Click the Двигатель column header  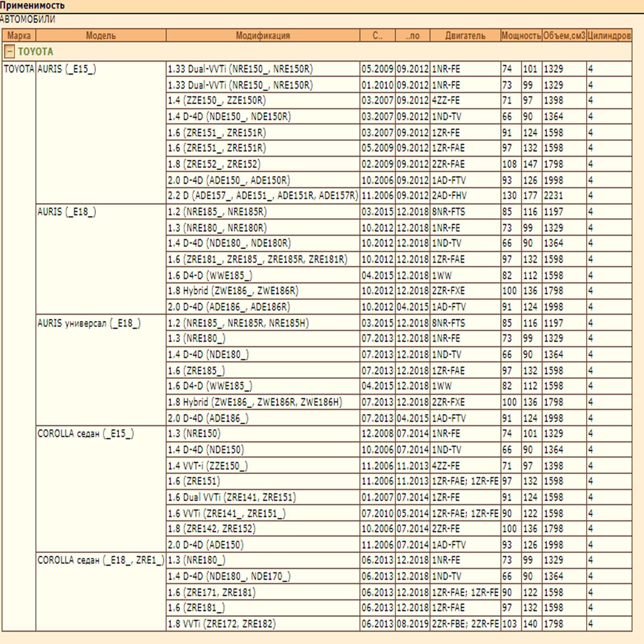465,35
